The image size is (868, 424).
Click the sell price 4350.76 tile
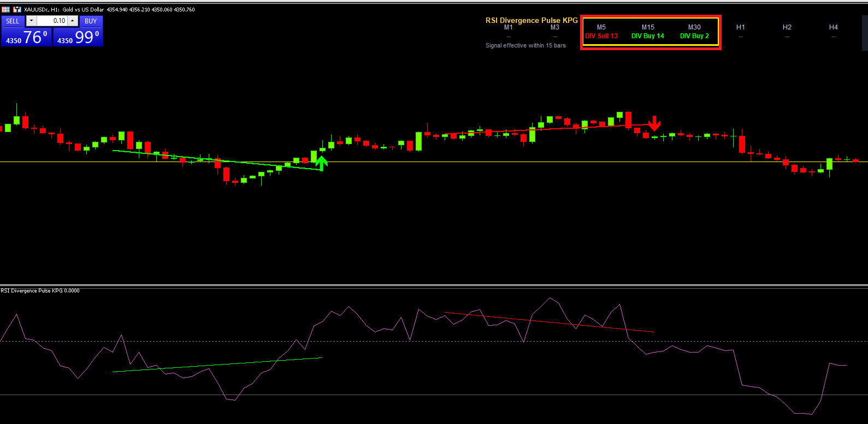coord(26,37)
